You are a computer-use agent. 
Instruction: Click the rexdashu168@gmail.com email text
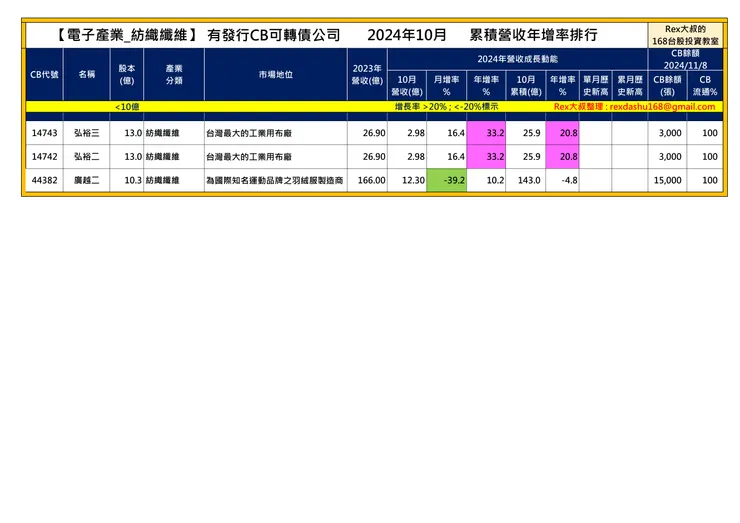coord(662,107)
